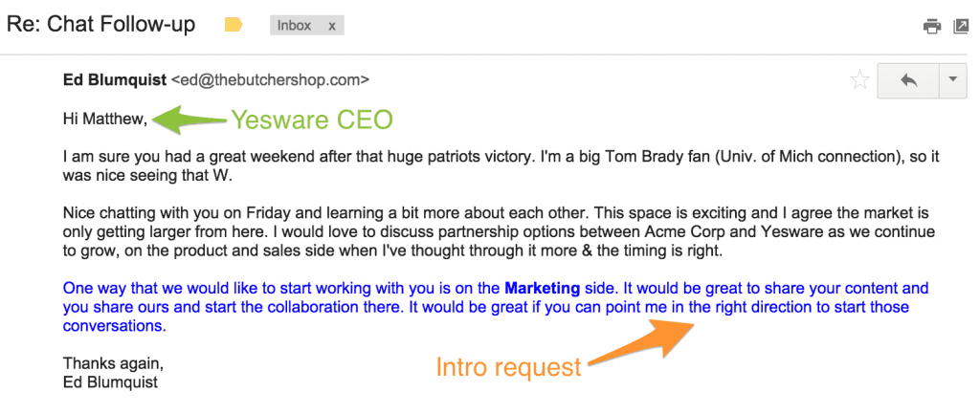Click the print icon
This screenshot has width=980, height=414.
coord(932,26)
